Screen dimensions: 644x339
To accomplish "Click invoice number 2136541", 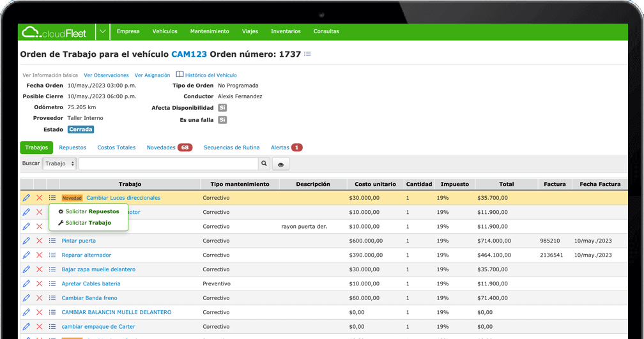I will (551, 255).
